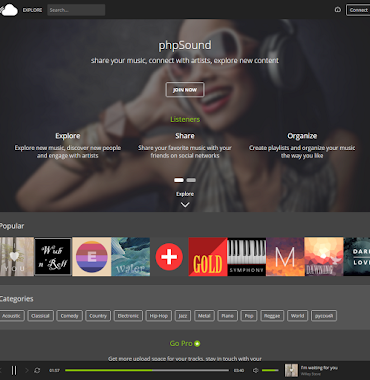The height and width of the screenshot is (380, 370).
Task: Click the upload cloud icon in header
Action: coord(338,10)
